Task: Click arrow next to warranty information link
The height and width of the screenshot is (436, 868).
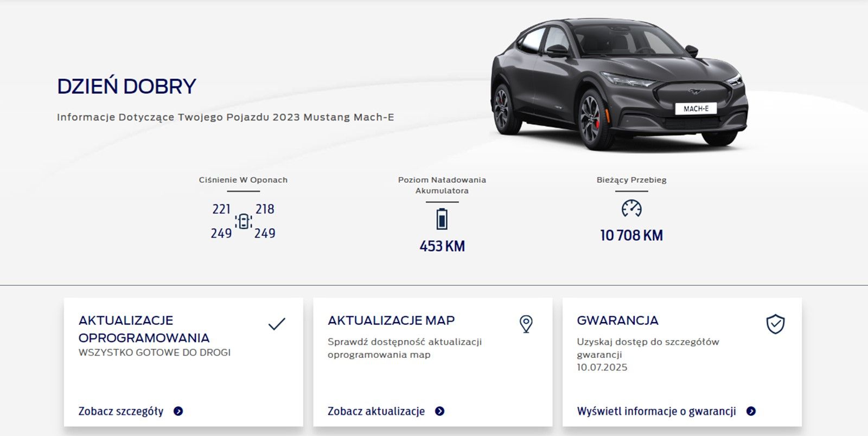Action: point(751,411)
